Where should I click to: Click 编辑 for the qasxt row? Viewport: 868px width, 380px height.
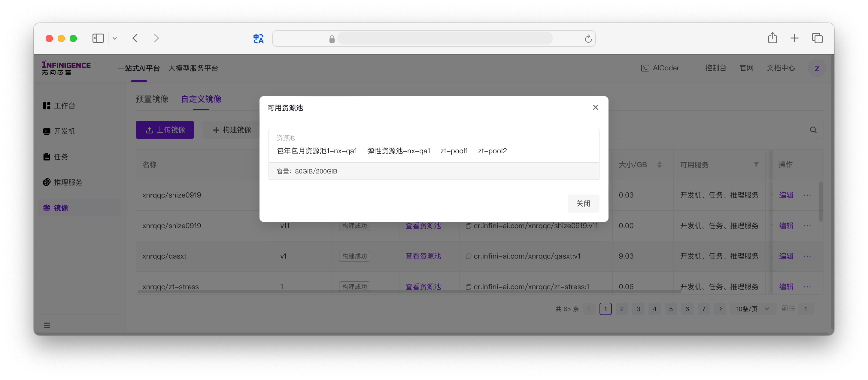tap(786, 256)
